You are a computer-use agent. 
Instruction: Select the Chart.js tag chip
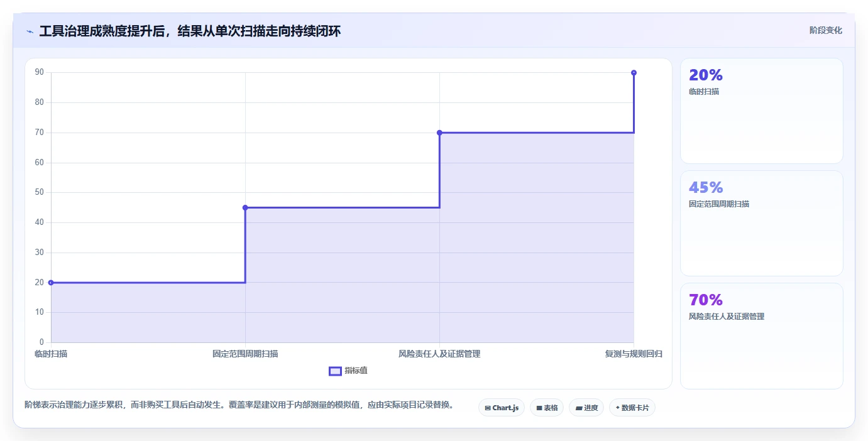tap(502, 408)
